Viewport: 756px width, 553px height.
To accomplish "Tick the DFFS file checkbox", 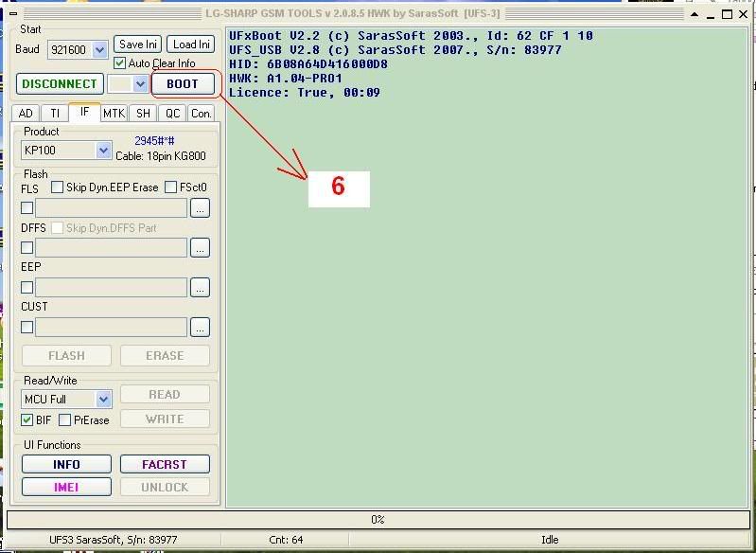I will (x=27, y=247).
